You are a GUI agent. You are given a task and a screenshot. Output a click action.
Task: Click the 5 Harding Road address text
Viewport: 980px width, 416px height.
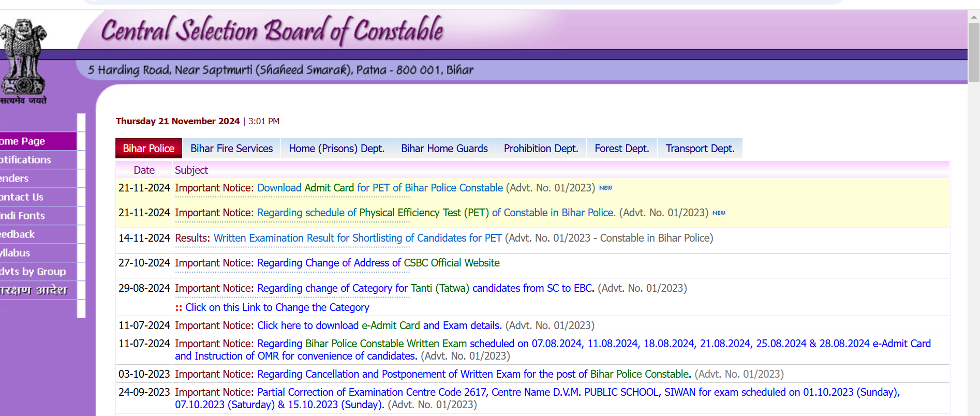coord(280,70)
